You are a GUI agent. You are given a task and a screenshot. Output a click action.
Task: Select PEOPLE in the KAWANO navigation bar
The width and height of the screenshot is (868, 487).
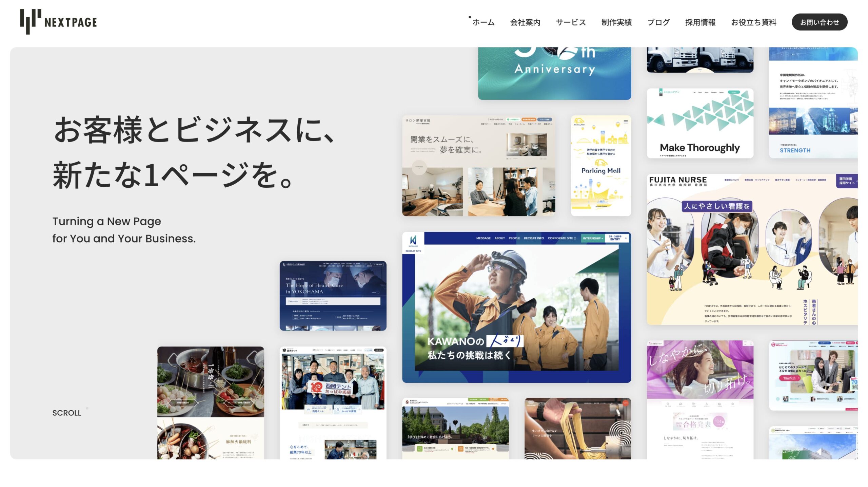514,238
